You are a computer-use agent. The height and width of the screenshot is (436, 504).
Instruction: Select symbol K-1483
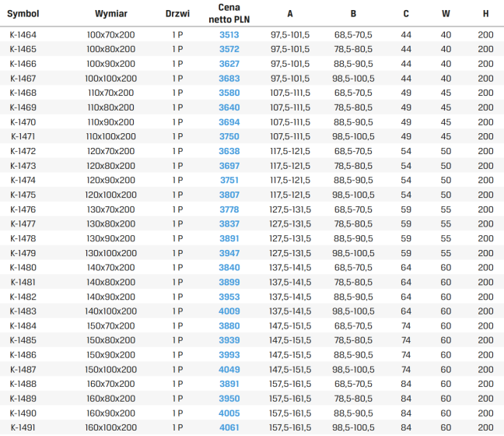click(23, 311)
